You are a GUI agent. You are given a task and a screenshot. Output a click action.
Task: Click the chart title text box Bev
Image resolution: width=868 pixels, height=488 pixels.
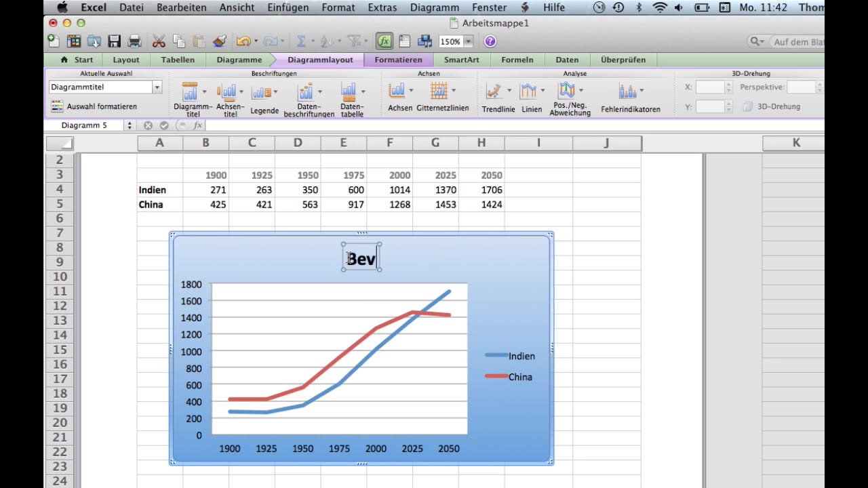click(361, 258)
